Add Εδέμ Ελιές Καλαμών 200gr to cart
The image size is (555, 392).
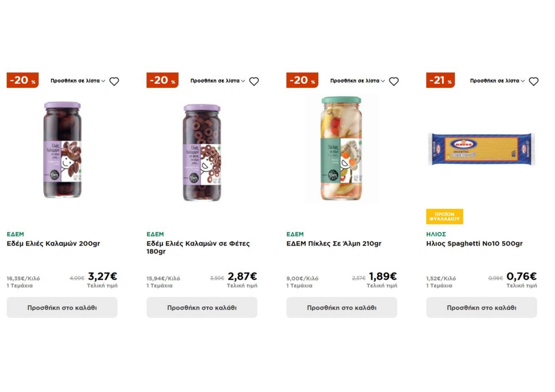pos(62,307)
